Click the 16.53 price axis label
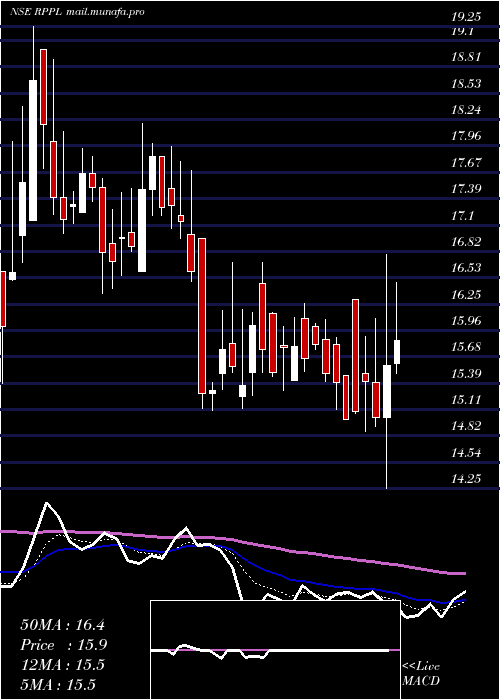Viewport: 500px width, 700px height. [466, 267]
